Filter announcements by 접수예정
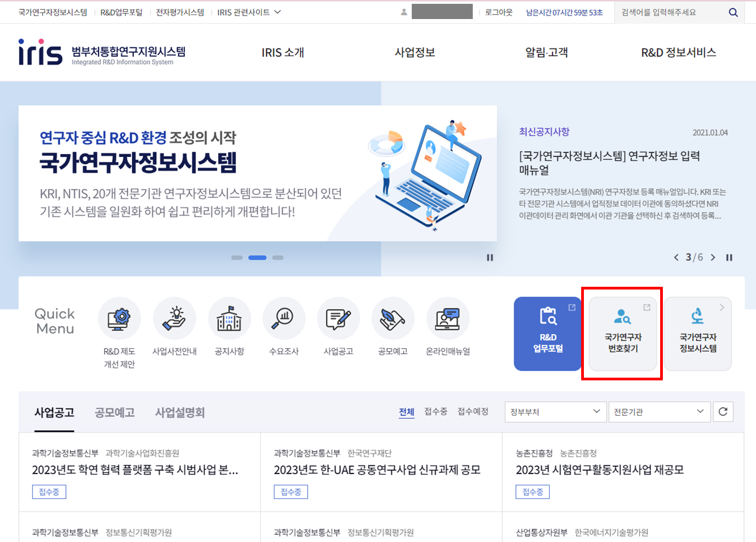The width and height of the screenshot is (756, 542). (x=473, y=411)
